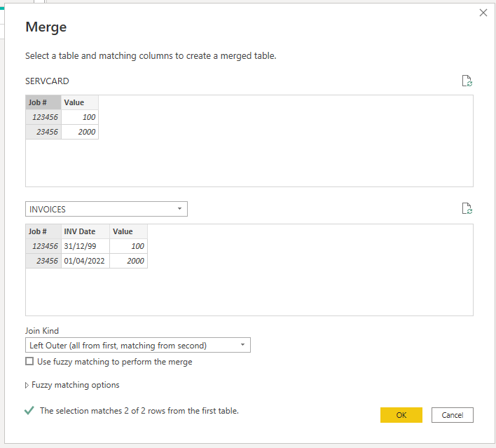Open the Join Kind Left Outer dropdown
Viewport: 496px width, 448px height.
click(x=138, y=345)
